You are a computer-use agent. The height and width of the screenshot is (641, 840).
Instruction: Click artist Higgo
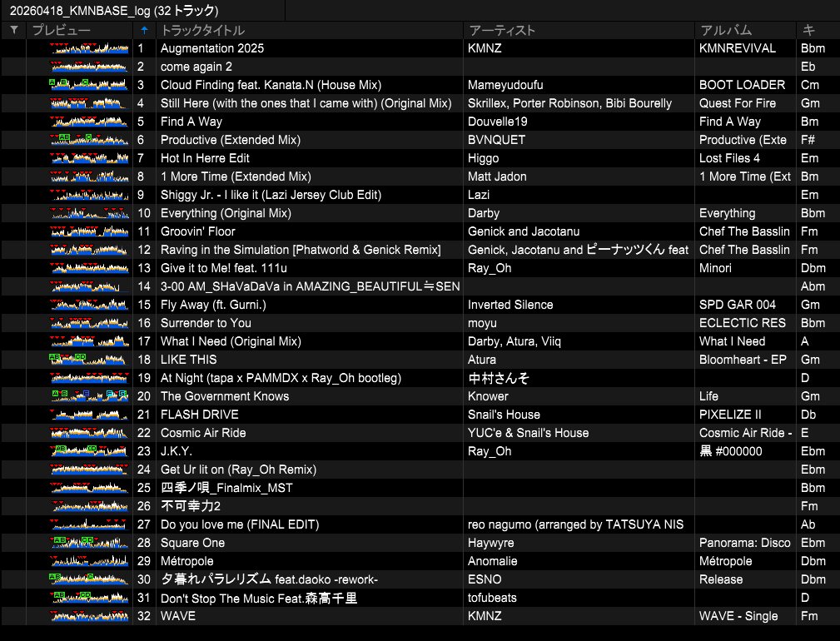(x=483, y=158)
